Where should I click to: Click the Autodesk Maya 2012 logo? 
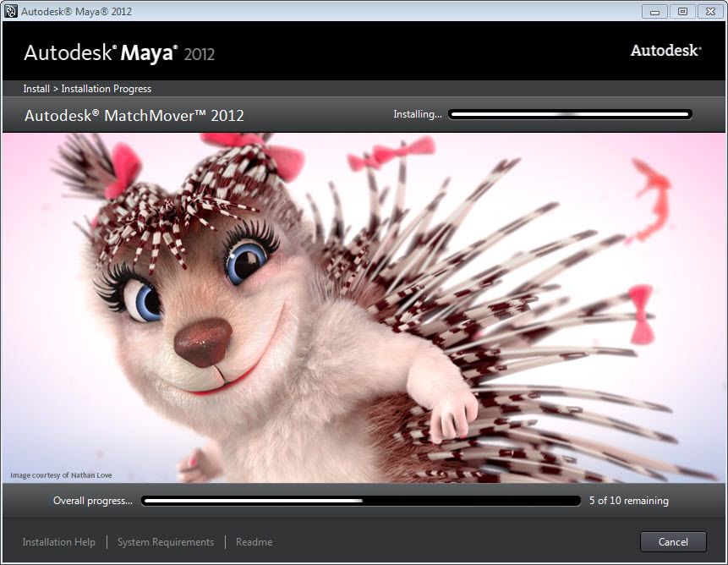coord(119,53)
